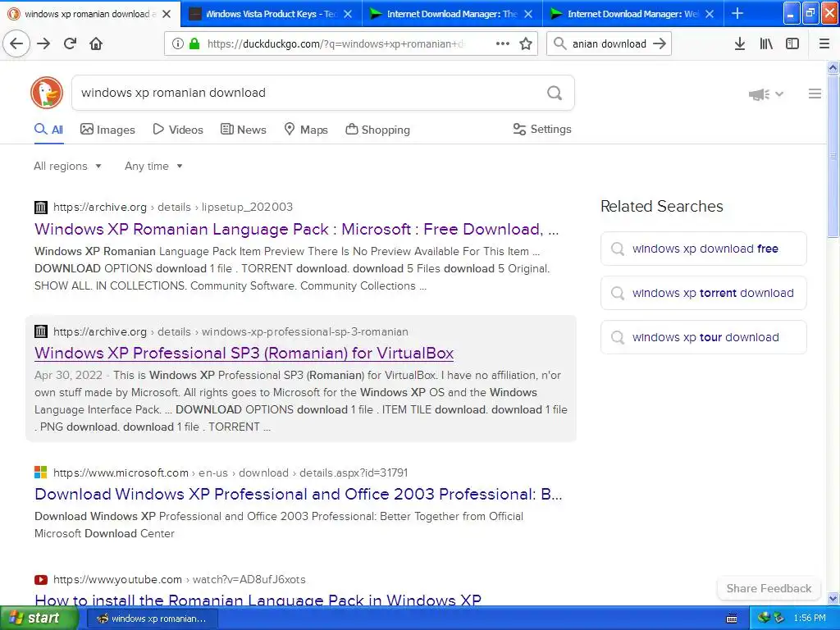Click the Firefox search box text
The height and width of the screenshot is (630, 840).
[609, 44]
